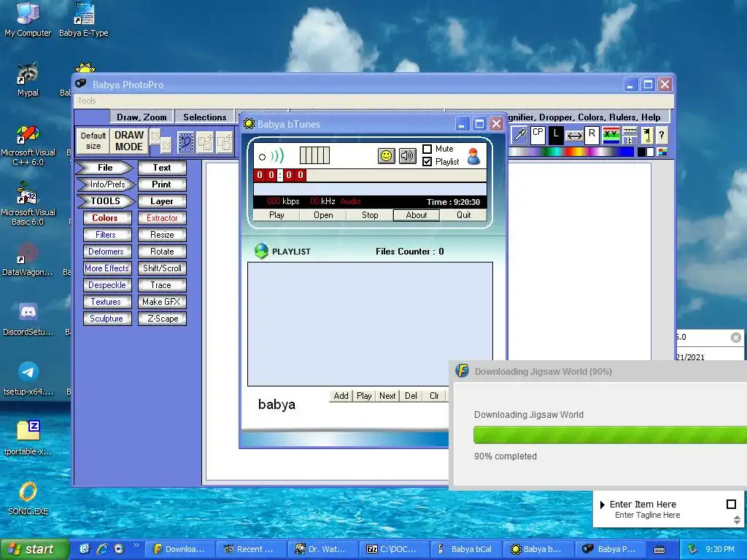
Task: Click the Trace button
Action: tap(162, 285)
